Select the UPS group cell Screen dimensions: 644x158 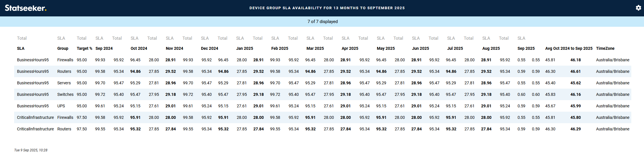click(x=61, y=106)
